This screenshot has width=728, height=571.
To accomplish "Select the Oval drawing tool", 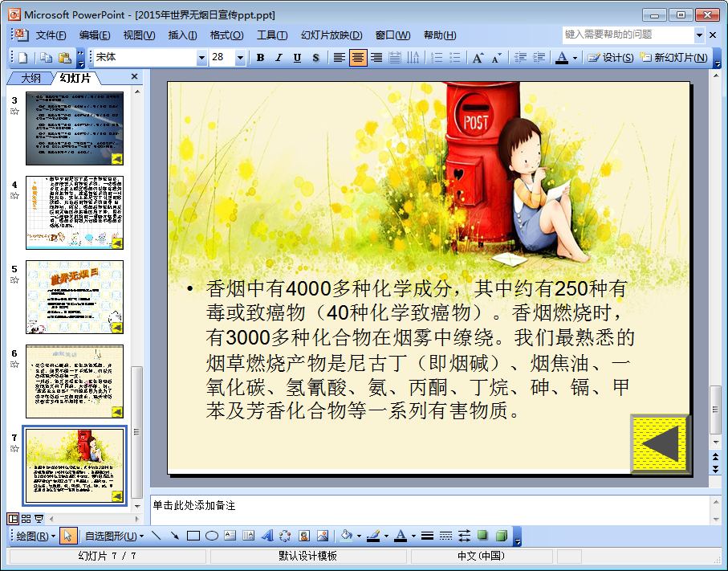I will pyautogui.click(x=212, y=536).
